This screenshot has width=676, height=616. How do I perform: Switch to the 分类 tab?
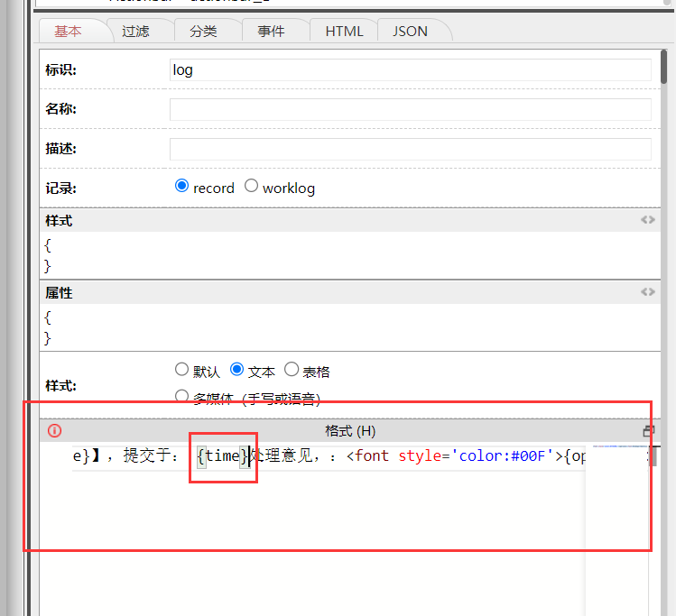[203, 31]
